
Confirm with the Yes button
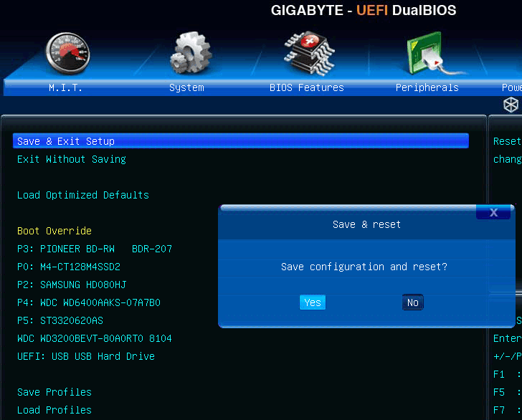click(313, 302)
